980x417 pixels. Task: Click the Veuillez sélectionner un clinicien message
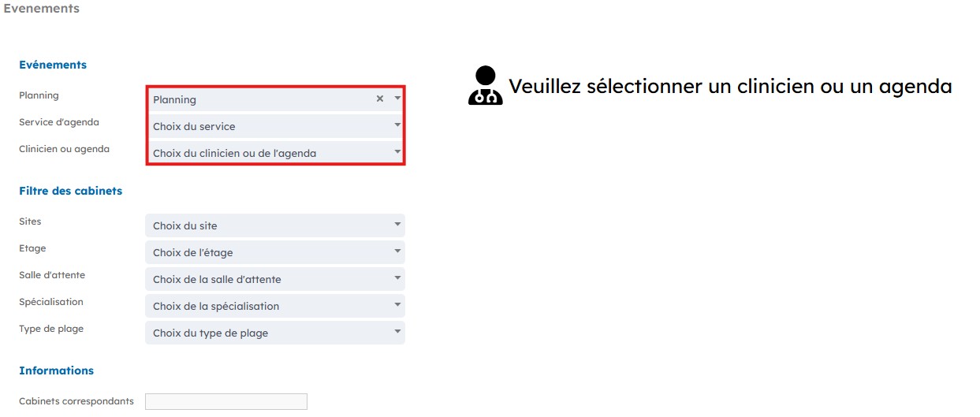tap(730, 86)
